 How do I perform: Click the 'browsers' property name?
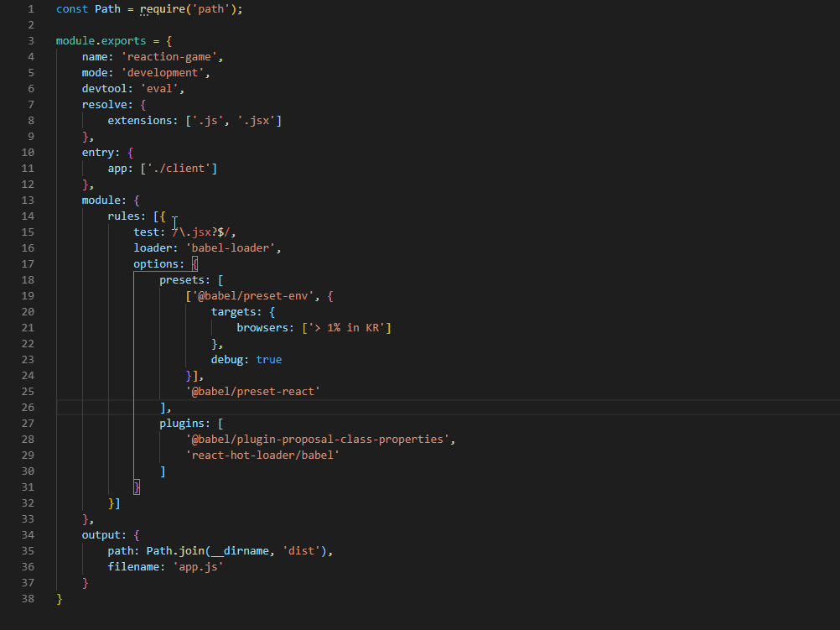point(262,328)
